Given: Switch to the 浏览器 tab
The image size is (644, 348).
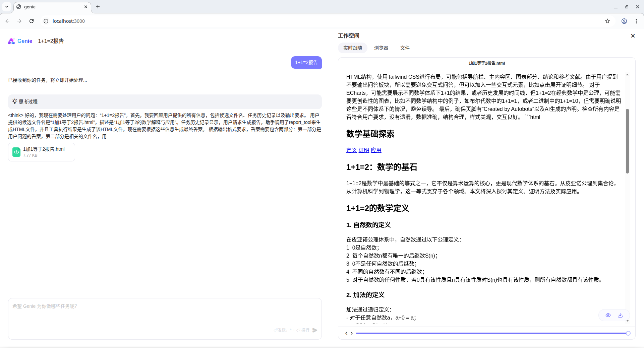Looking at the screenshot, I should pos(381,48).
